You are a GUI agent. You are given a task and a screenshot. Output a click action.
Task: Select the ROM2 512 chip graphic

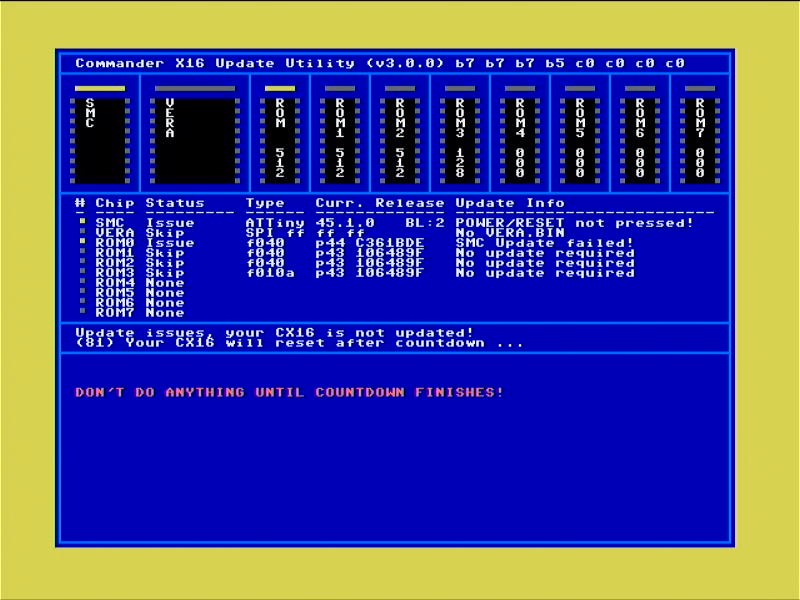click(400, 140)
